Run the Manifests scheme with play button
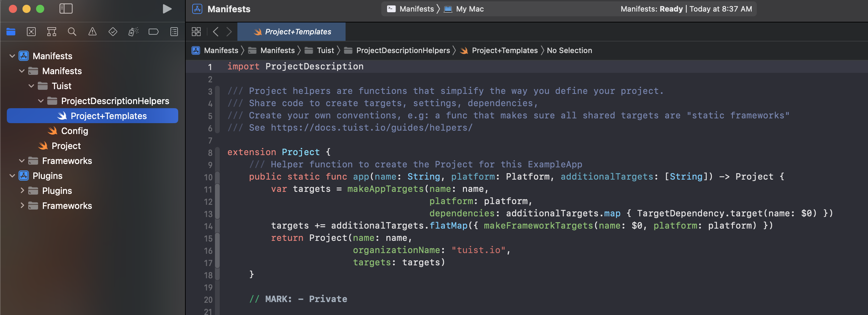This screenshot has width=868, height=315. (x=167, y=9)
